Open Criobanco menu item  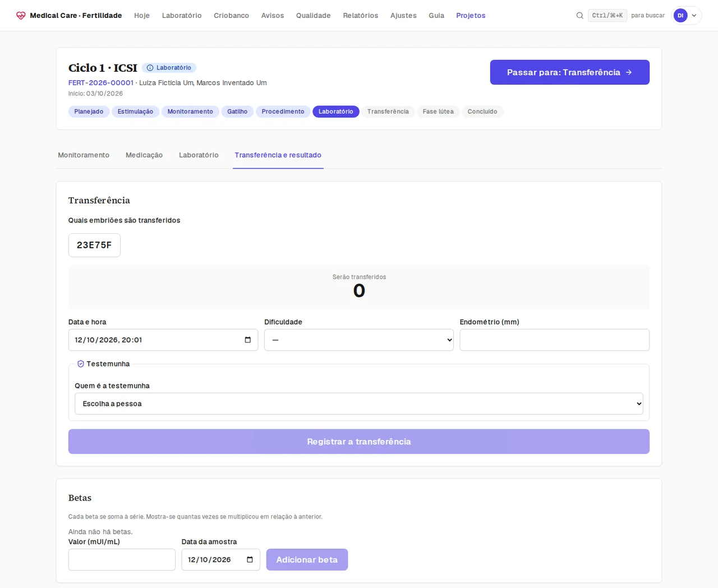click(231, 16)
